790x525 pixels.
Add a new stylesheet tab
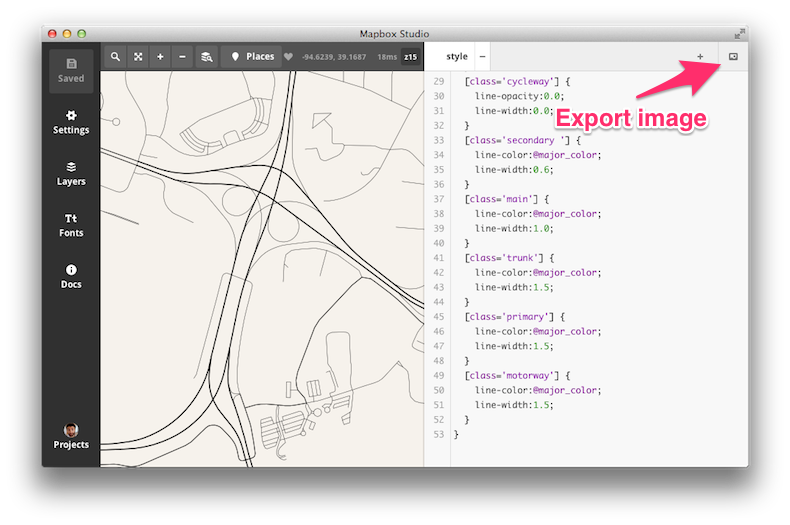[700, 56]
